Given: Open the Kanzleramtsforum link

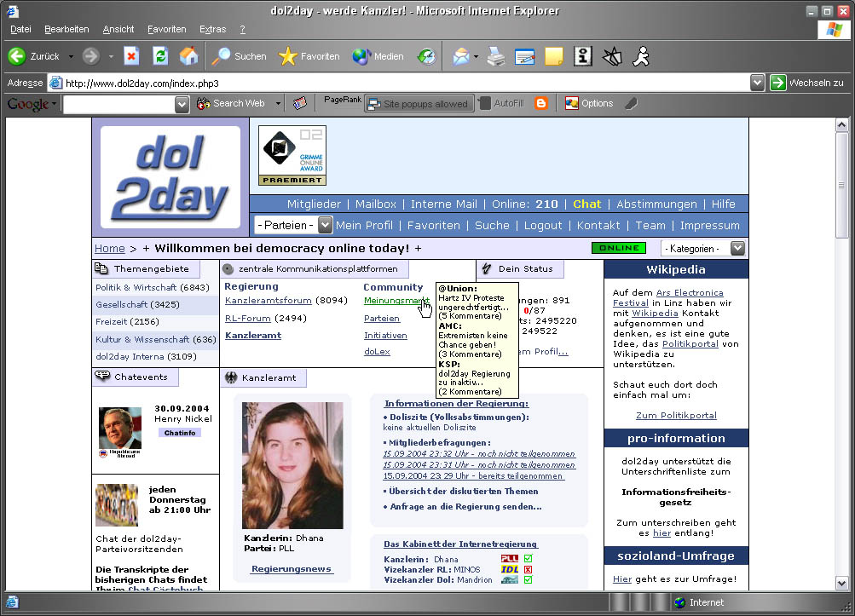Looking at the screenshot, I should point(268,301).
